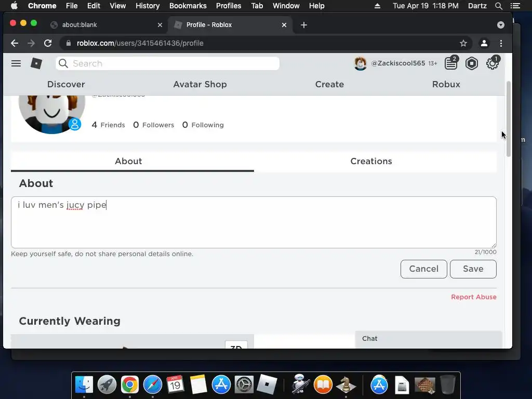Launch Roblox app icon in dock
Image resolution: width=532 pixels, height=399 pixels.
point(267,385)
